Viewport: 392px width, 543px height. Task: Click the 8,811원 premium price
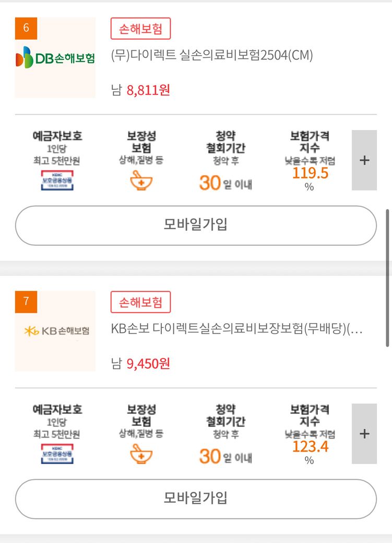pos(148,90)
